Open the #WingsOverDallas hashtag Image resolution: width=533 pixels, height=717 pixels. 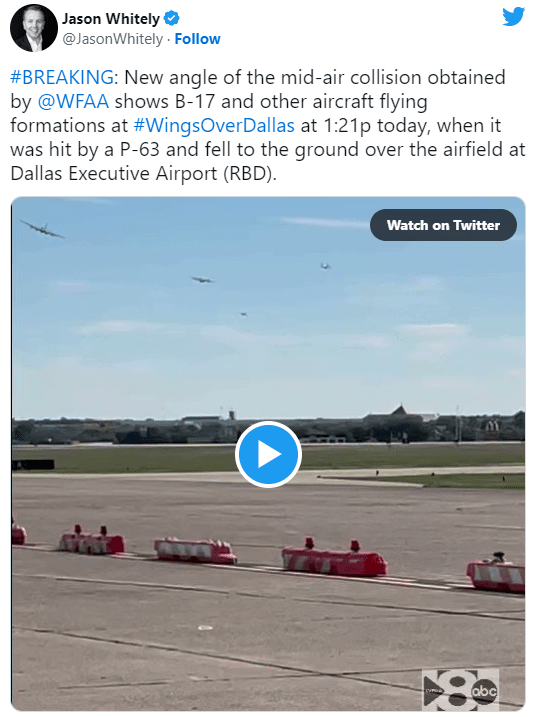point(214,125)
